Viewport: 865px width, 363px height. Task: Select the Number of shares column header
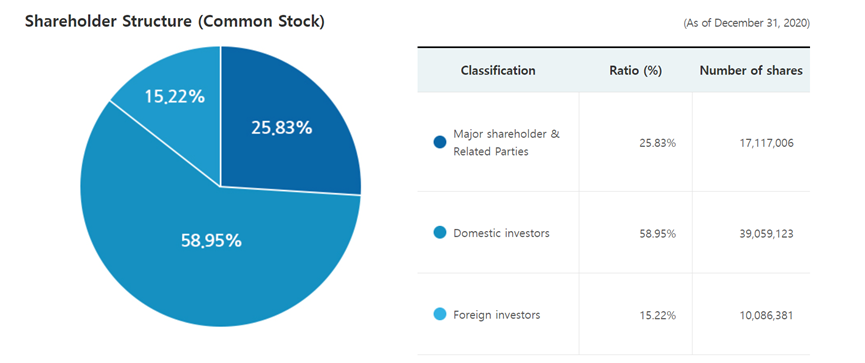(751, 71)
